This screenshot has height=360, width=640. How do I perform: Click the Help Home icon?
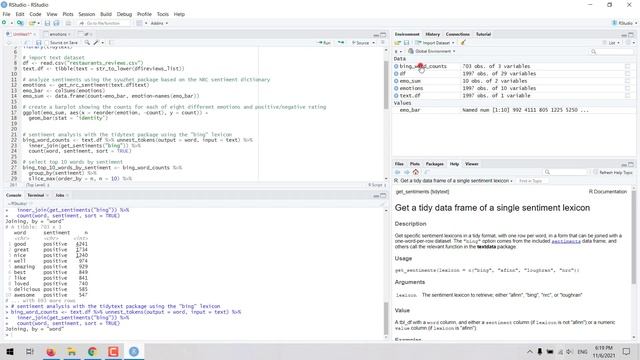click(416, 172)
